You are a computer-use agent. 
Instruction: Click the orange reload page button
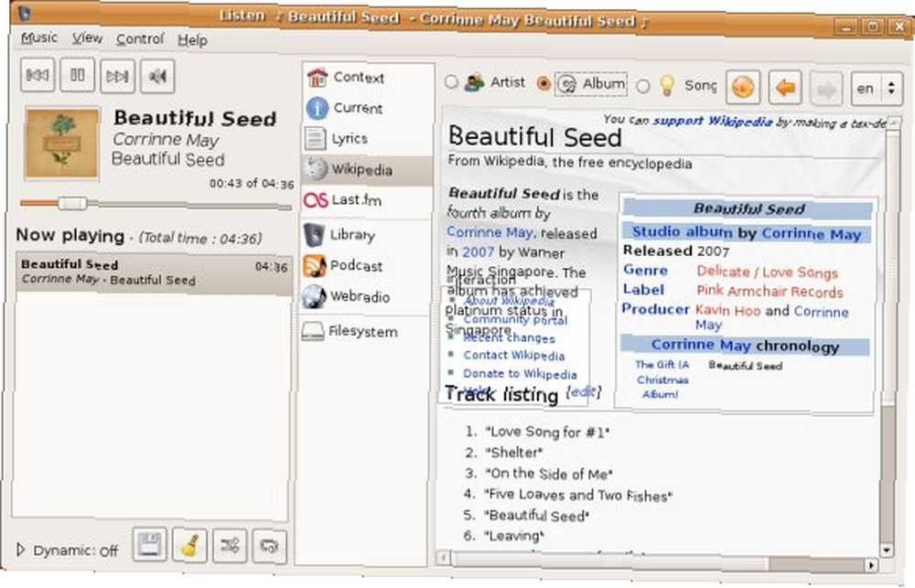[742, 88]
